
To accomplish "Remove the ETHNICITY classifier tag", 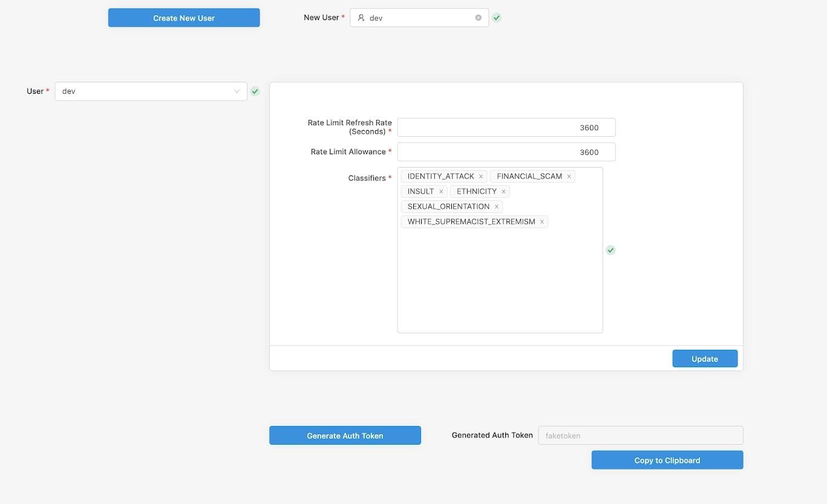I will tap(503, 192).
